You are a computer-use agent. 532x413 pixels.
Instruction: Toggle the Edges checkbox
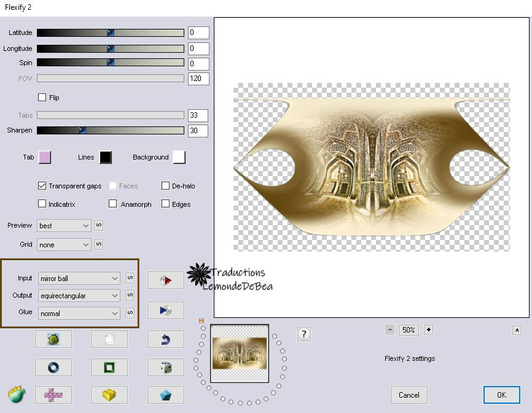pyautogui.click(x=165, y=203)
